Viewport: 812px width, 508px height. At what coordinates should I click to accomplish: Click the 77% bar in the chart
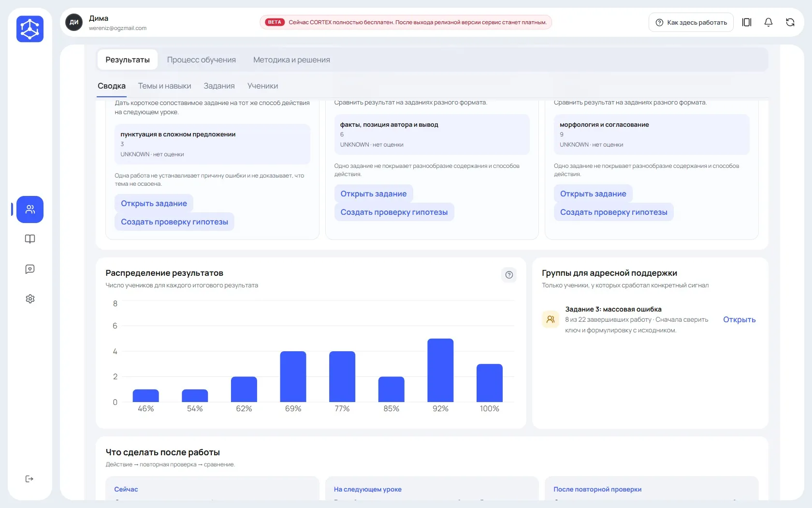(342, 376)
